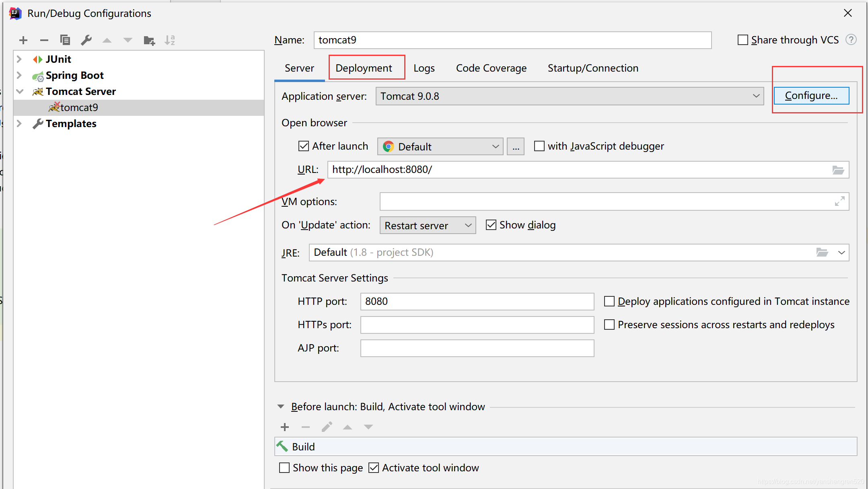The height and width of the screenshot is (489, 868).
Task: Open the Startup/Connection tab
Action: pyautogui.click(x=593, y=68)
